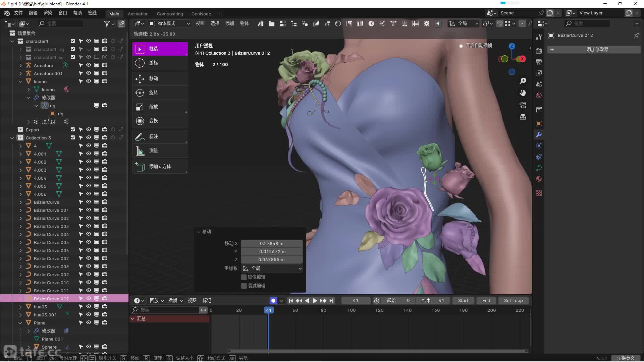Click the Move X value field

(271, 243)
